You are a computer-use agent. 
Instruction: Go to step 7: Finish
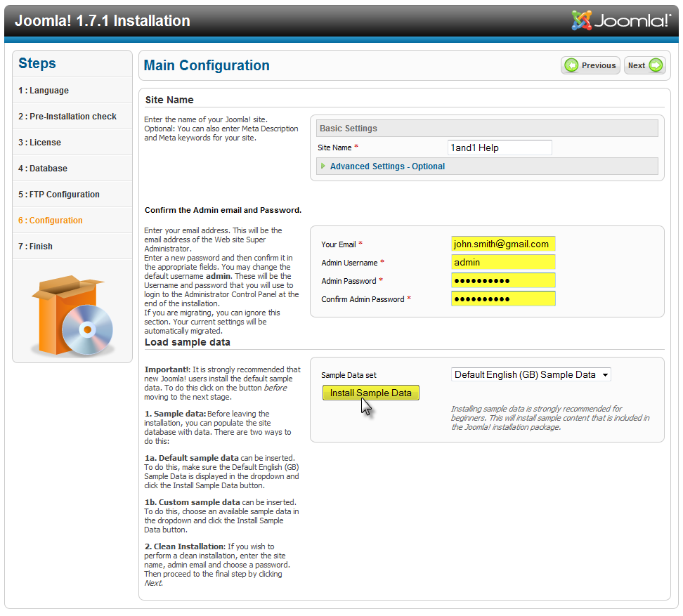tap(36, 247)
